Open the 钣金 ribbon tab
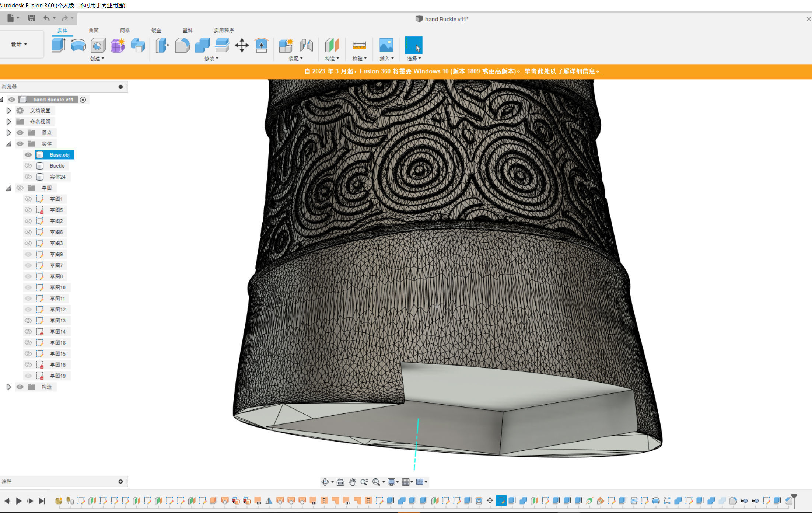The width and height of the screenshot is (812, 513). tap(156, 30)
